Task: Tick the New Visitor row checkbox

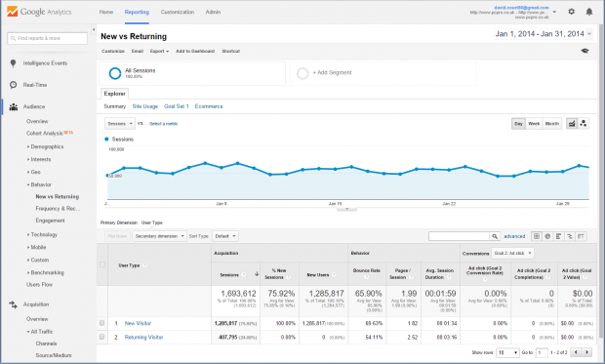Action: tap(102, 323)
